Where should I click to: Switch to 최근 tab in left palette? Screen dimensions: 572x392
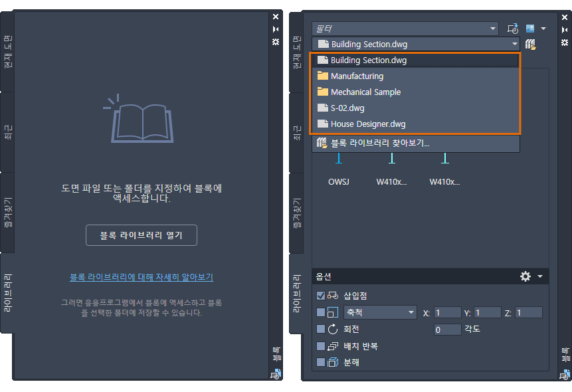(8, 132)
